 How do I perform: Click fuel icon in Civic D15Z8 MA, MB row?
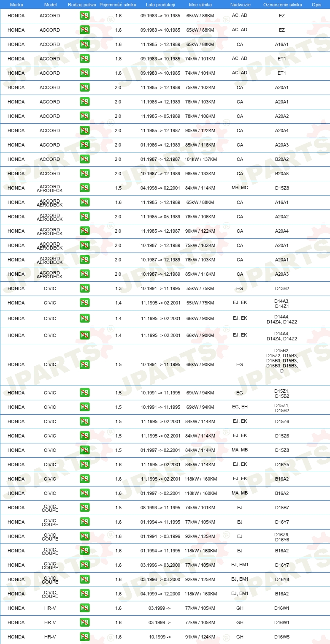pyautogui.click(x=84, y=450)
